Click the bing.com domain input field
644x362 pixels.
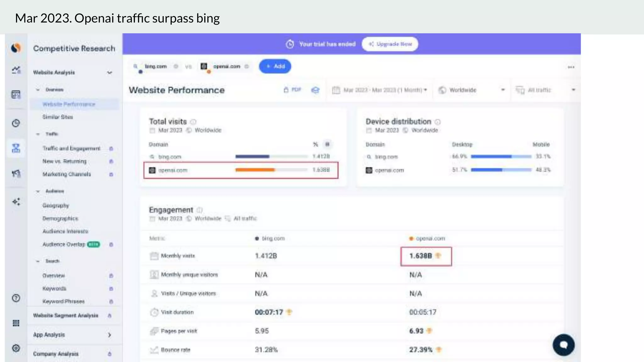(156, 66)
